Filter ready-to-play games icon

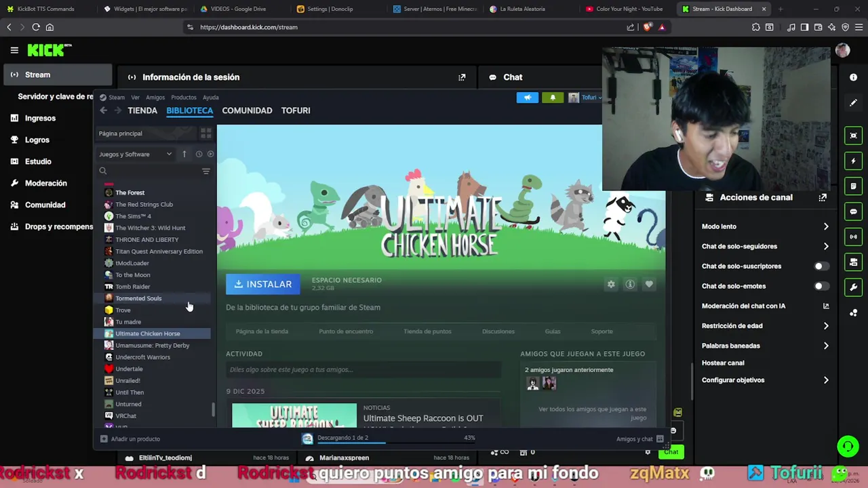(x=210, y=154)
